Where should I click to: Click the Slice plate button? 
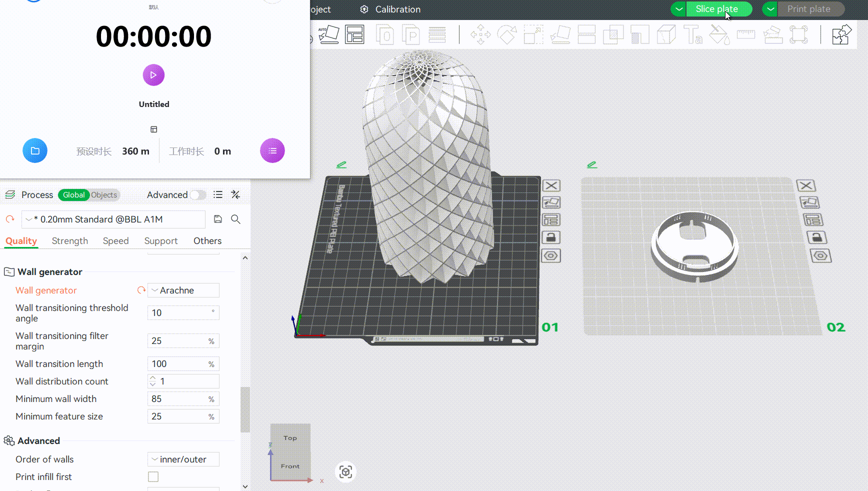[x=719, y=9]
